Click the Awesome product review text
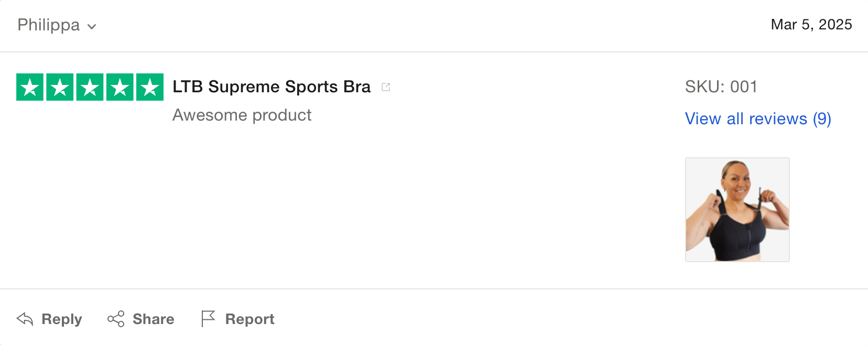868x345 pixels. pos(242,115)
